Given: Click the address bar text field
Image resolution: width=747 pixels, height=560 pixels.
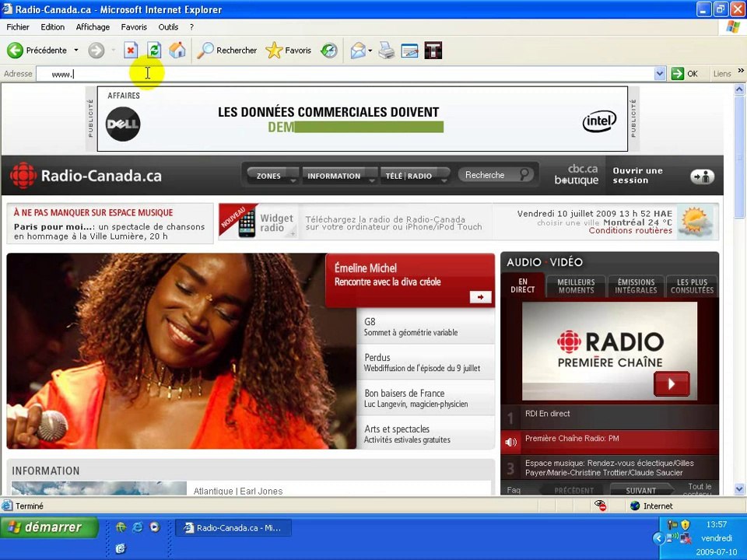Looking at the screenshot, I should (345, 74).
